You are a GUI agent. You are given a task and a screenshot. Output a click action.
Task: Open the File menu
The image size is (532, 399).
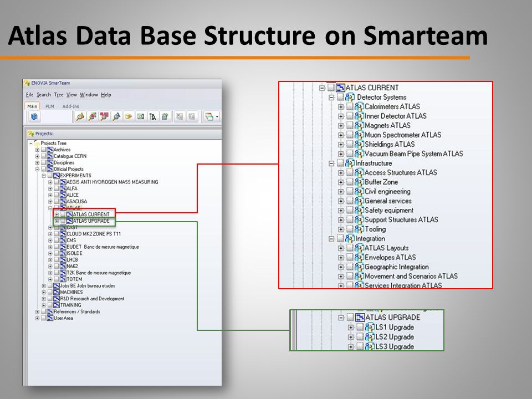click(29, 95)
